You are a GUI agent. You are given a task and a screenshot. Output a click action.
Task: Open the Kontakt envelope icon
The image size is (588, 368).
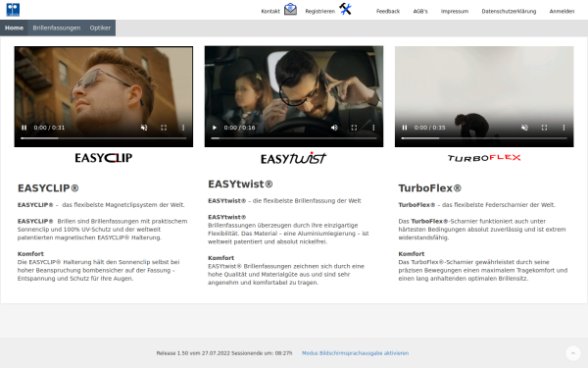pyautogui.click(x=290, y=10)
